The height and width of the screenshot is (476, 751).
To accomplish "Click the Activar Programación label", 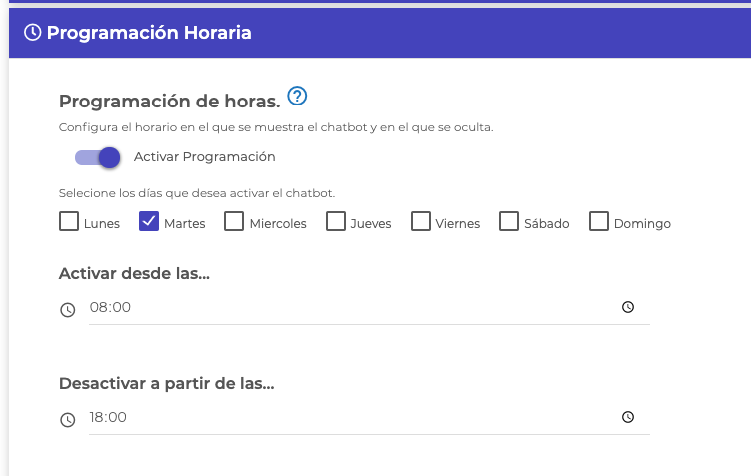I will [205, 157].
